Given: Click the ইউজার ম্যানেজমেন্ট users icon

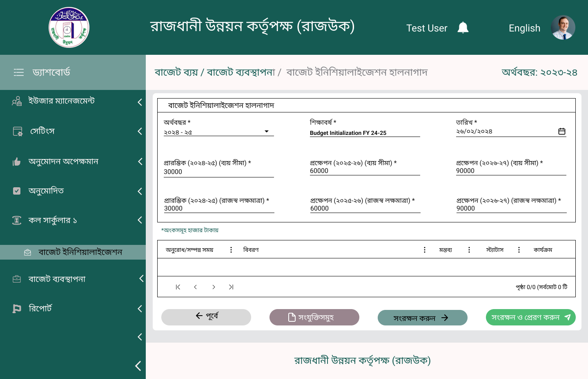Looking at the screenshot, I should (17, 101).
